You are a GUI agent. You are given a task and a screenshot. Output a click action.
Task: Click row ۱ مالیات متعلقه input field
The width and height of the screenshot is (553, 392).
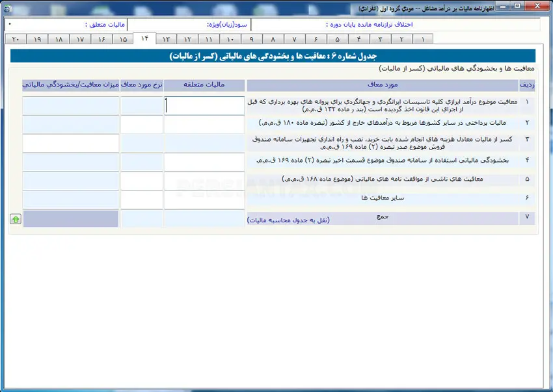point(204,106)
